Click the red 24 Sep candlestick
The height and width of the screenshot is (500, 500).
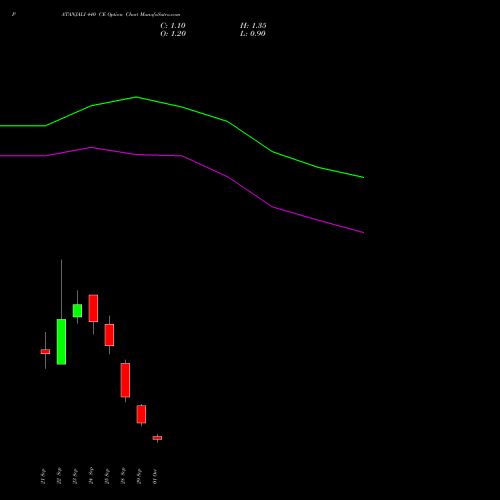[x=93, y=308]
